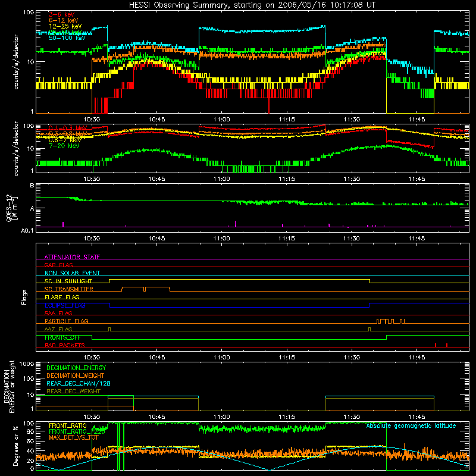Select the FRONT_RATIO legend label
Screen dimensions: 476x476
click(68, 425)
